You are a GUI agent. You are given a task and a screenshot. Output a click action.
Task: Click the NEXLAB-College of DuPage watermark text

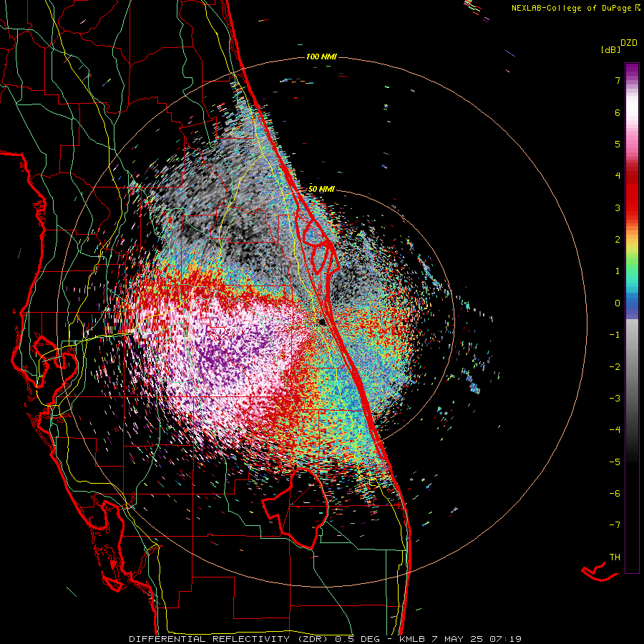[x=575, y=8]
